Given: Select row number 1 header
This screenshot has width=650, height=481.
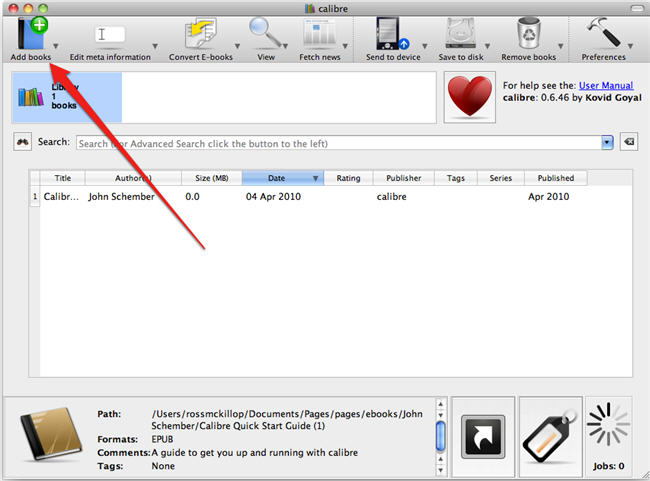Looking at the screenshot, I should [x=35, y=197].
